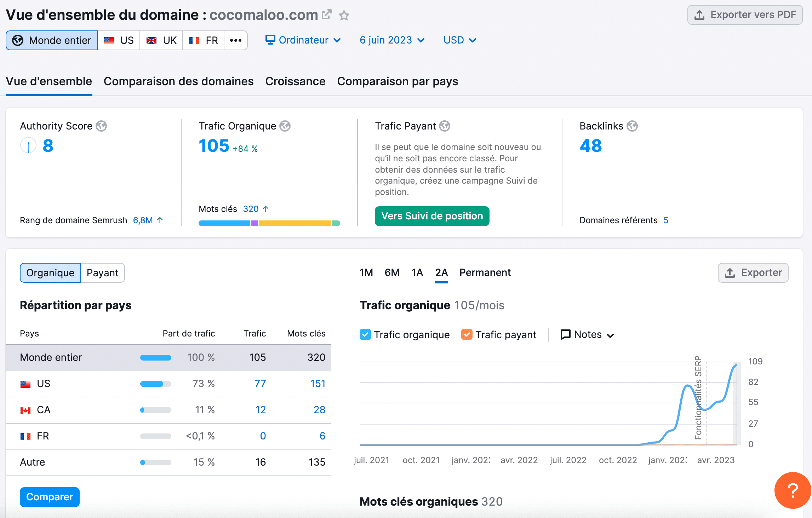Click keywords upward trend arrow
This screenshot has width=812, height=518.
(266, 209)
